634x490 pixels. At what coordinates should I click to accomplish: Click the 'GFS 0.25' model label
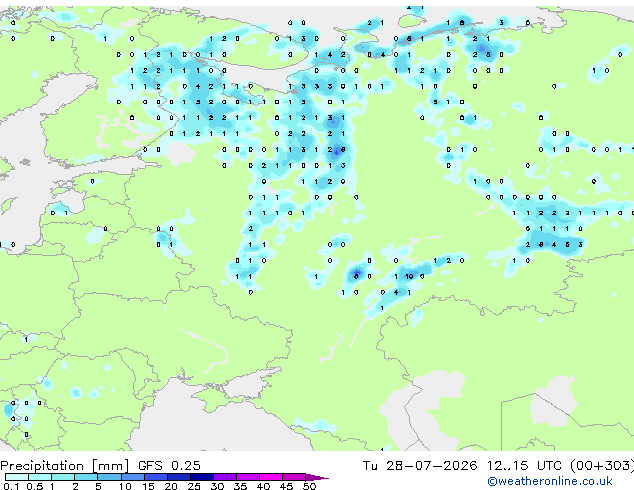coord(169,466)
